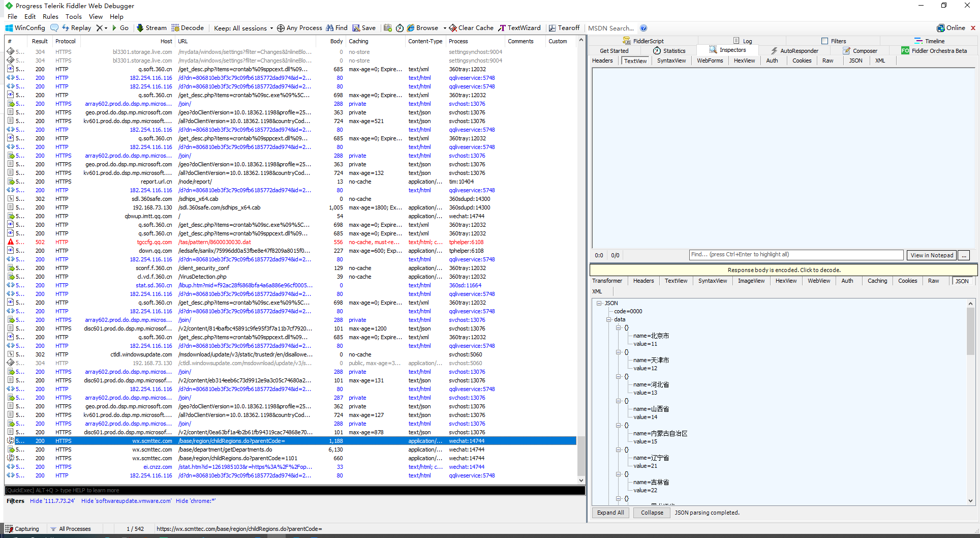980x538 pixels.
Task: Toggle Capturing in the status bar
Action: [x=22, y=529]
